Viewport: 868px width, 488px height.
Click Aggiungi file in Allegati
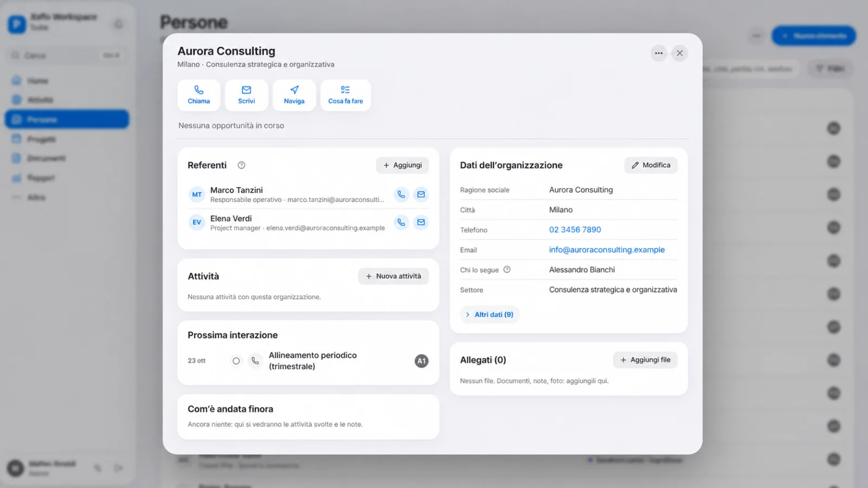[x=645, y=360]
